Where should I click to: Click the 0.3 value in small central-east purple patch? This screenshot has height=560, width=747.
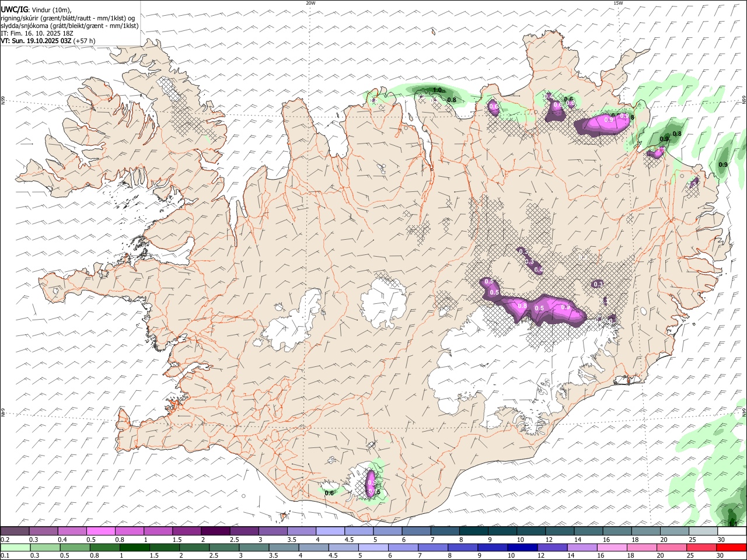point(598,284)
